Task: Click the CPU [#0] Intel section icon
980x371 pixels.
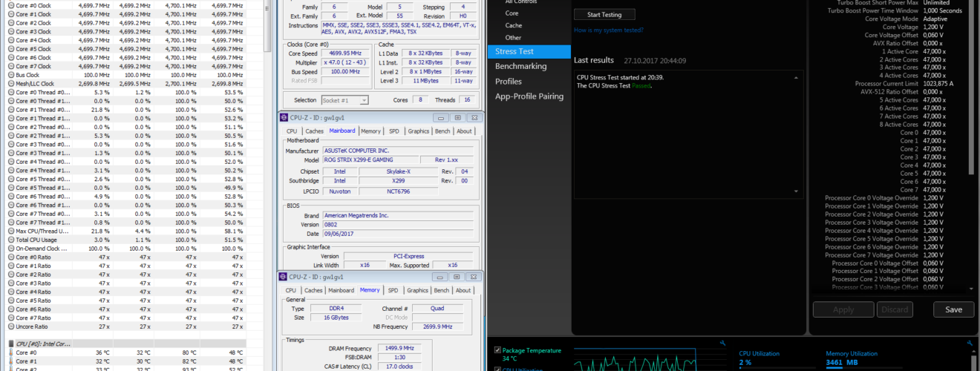Action: click(x=11, y=344)
